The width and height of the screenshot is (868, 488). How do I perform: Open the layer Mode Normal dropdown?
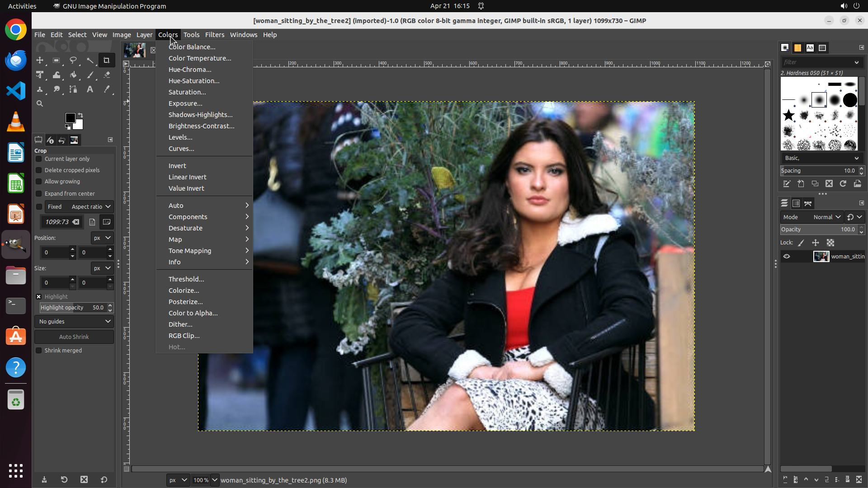(x=827, y=217)
